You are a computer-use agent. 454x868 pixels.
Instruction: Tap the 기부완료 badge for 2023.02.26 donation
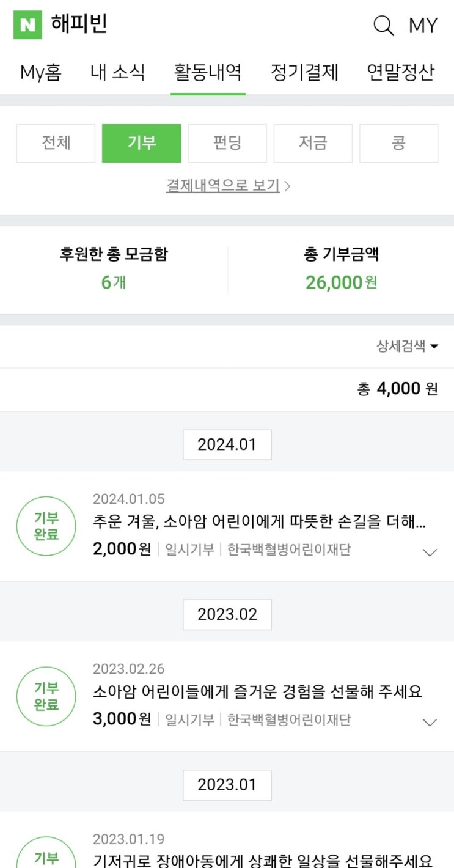pyautogui.click(x=46, y=696)
